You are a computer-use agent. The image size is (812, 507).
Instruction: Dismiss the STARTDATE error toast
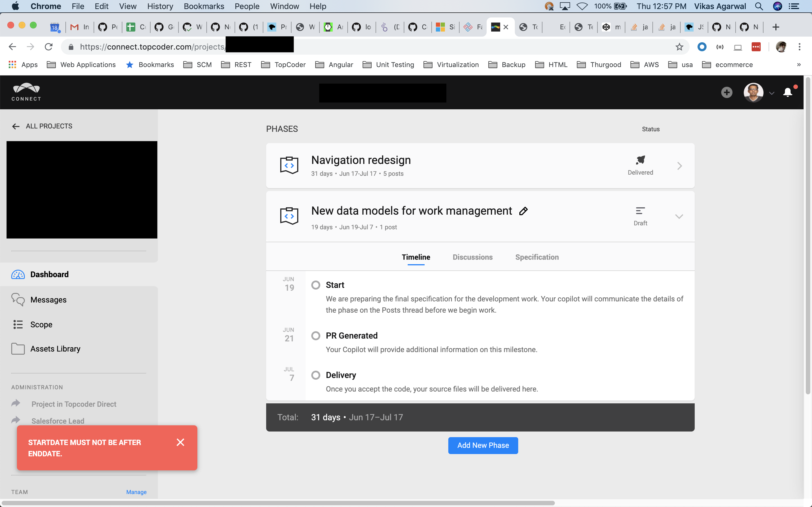click(181, 442)
